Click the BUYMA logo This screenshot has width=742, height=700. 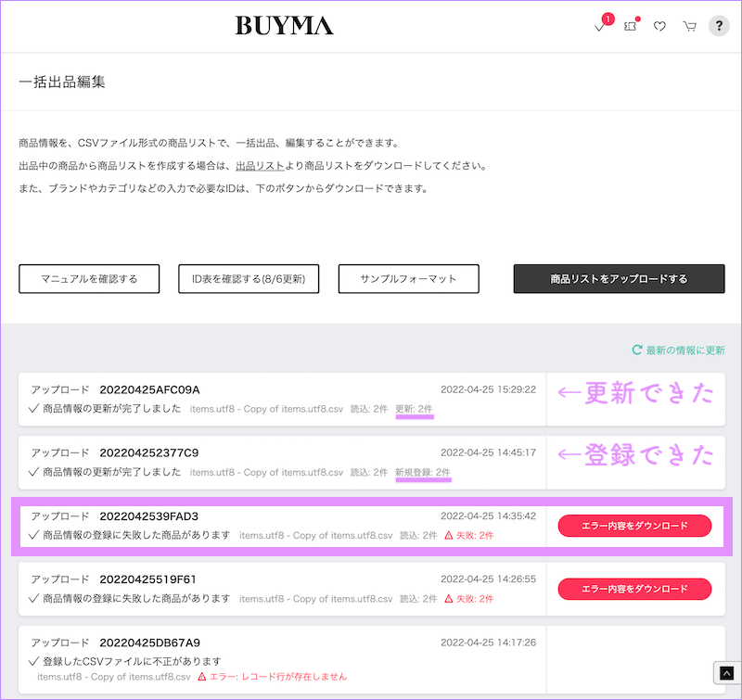[x=284, y=26]
